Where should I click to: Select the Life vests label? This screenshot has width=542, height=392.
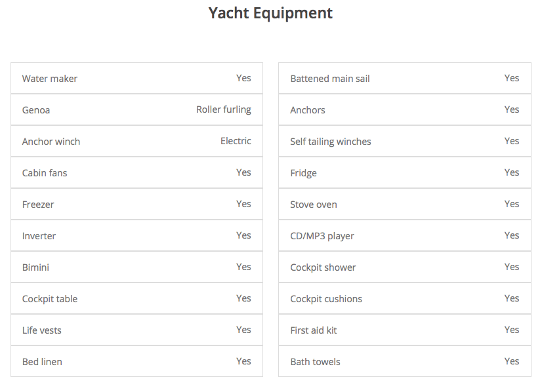click(42, 330)
